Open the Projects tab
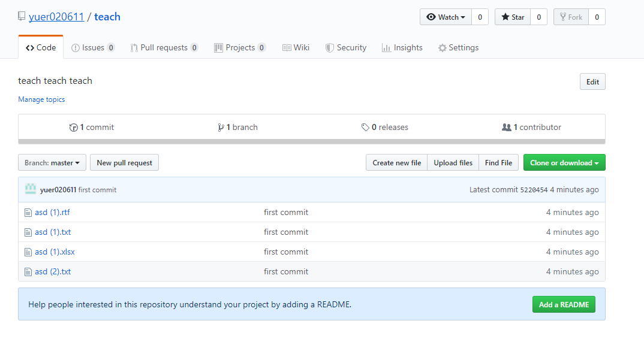Screen dimensions: 644x354 tap(240, 47)
